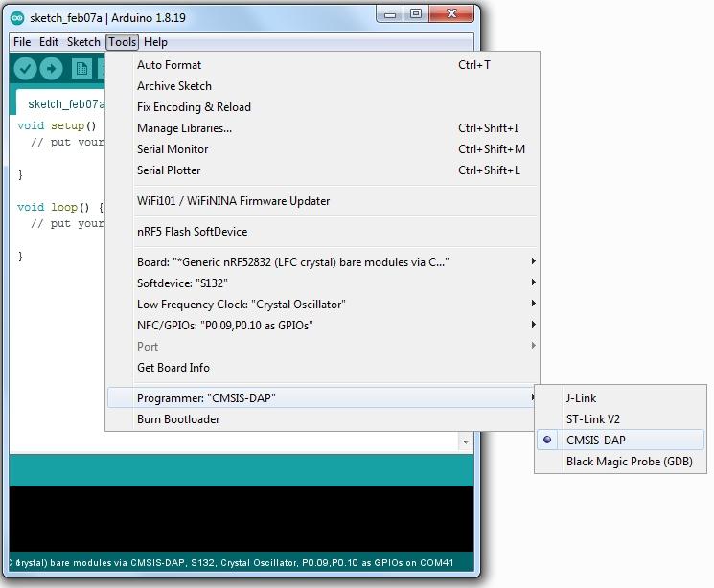Open WiFi101 / WiFiNINA Firmware Updater

click(x=322, y=201)
